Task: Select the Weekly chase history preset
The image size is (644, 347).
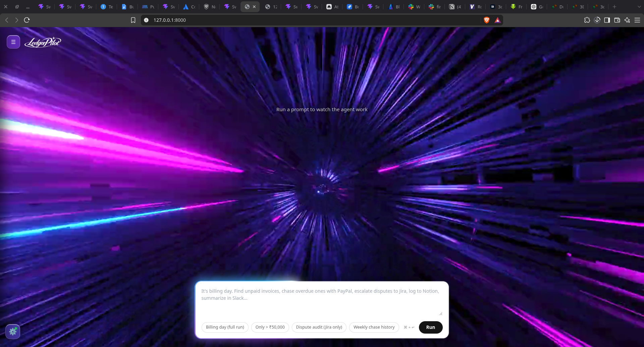Action: 374,327
